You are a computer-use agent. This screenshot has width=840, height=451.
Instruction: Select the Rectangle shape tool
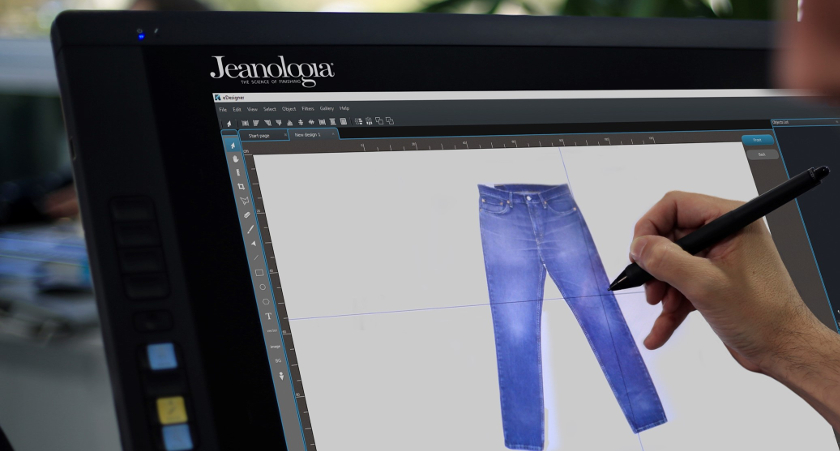[x=259, y=273]
